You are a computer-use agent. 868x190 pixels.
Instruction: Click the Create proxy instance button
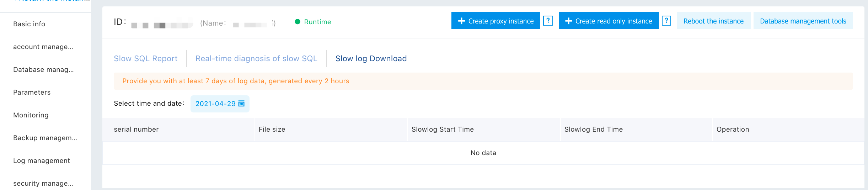pos(495,21)
